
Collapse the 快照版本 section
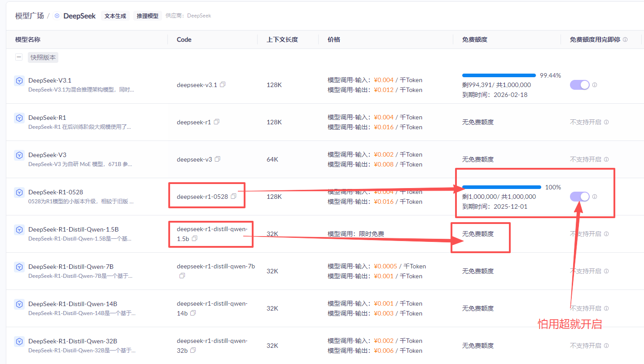coord(18,57)
